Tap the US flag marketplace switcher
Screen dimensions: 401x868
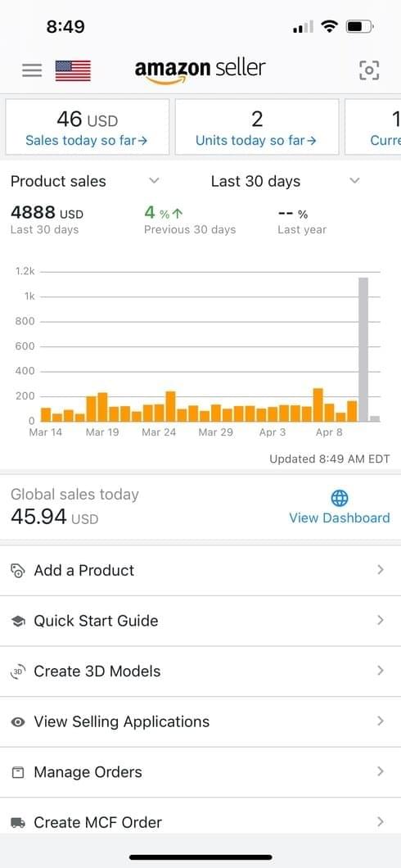tap(73, 71)
